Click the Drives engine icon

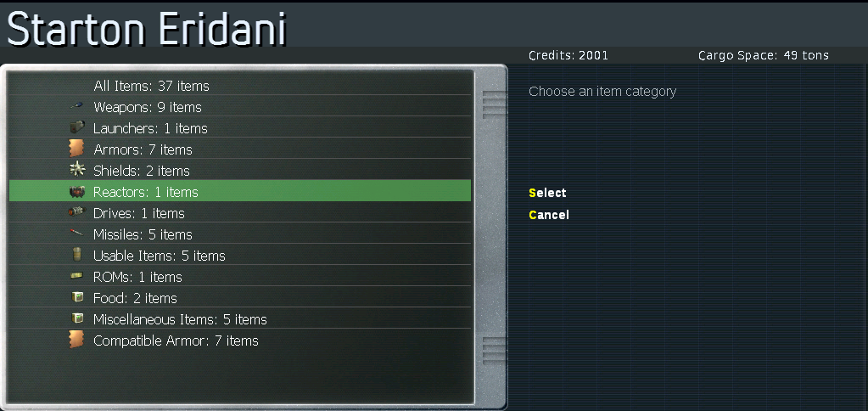(x=77, y=212)
